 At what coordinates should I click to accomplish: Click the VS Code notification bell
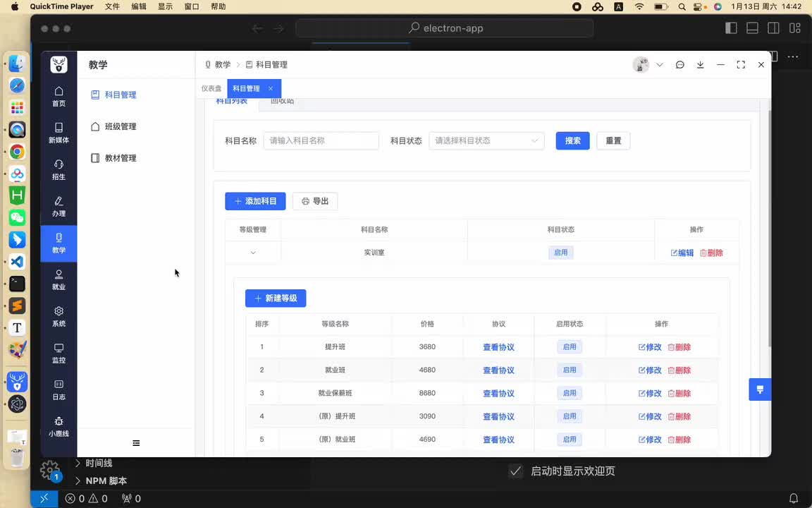[x=794, y=499]
